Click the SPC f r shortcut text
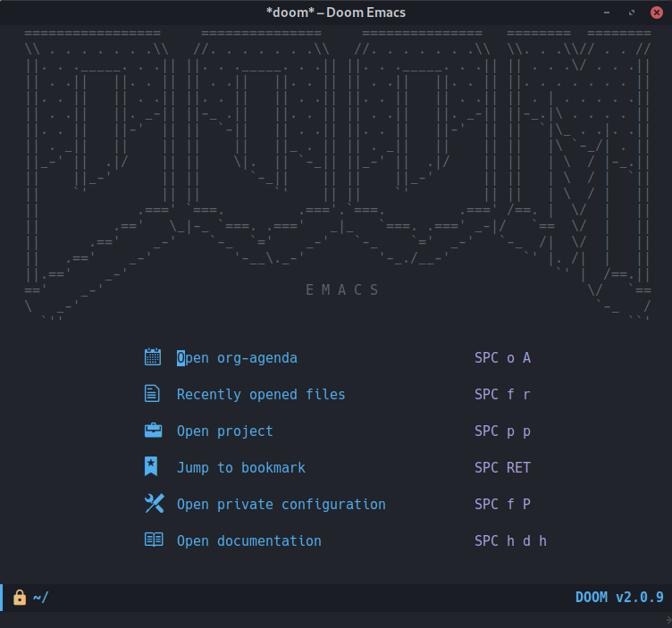This screenshot has width=672, height=628. [503, 394]
